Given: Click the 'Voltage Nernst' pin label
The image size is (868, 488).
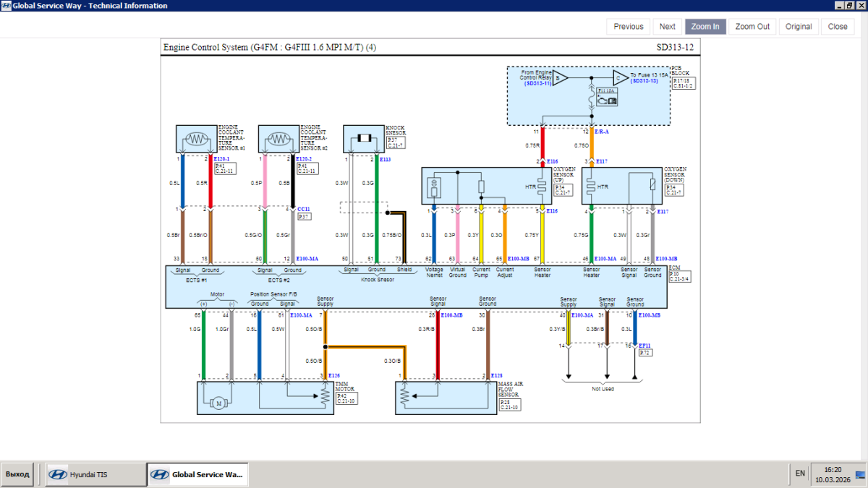Looking at the screenshot, I should coord(435,273).
